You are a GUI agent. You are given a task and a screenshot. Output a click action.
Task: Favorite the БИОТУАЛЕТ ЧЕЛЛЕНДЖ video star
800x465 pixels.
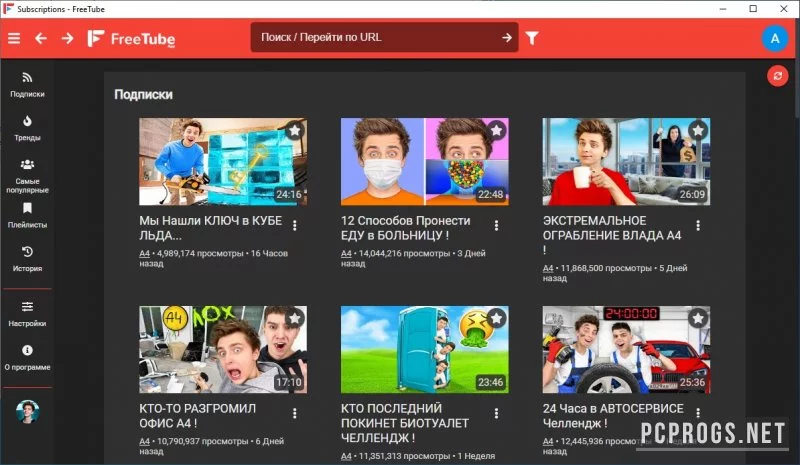[x=496, y=319]
